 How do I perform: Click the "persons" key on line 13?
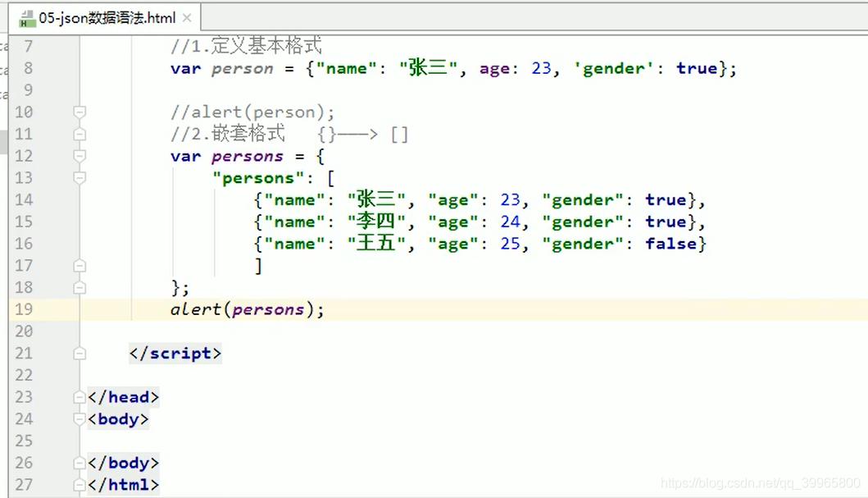point(258,178)
